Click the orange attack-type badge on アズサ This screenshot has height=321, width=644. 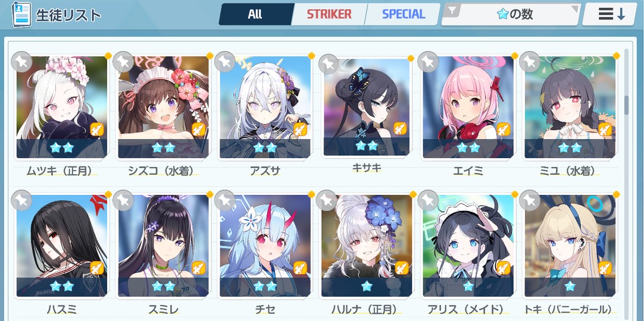300,129
